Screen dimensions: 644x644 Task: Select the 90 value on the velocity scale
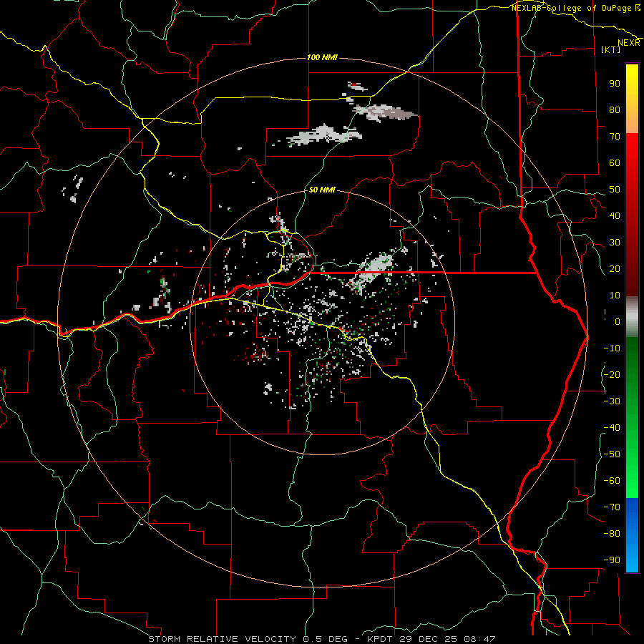[x=615, y=84]
